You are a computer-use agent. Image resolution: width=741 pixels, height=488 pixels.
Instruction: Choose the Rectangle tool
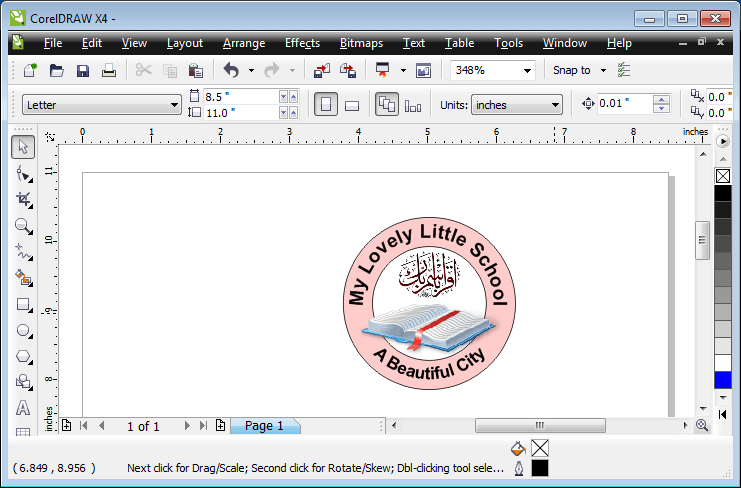24,305
